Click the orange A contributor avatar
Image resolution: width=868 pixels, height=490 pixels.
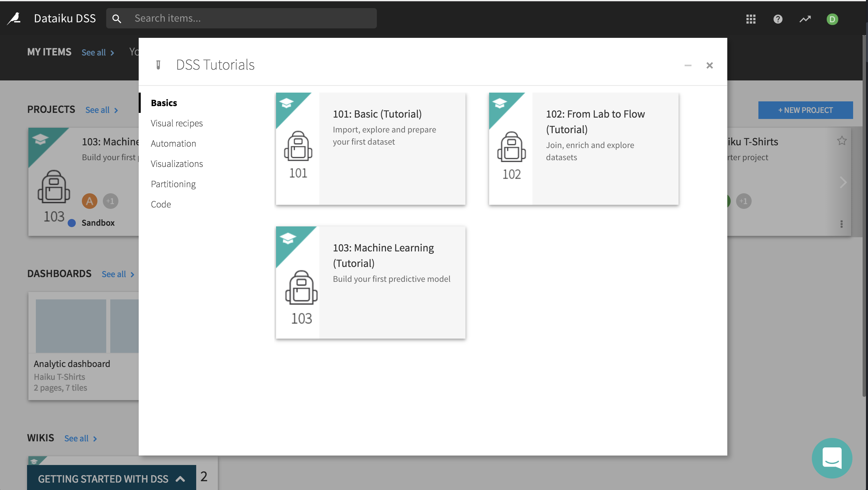pyautogui.click(x=90, y=201)
